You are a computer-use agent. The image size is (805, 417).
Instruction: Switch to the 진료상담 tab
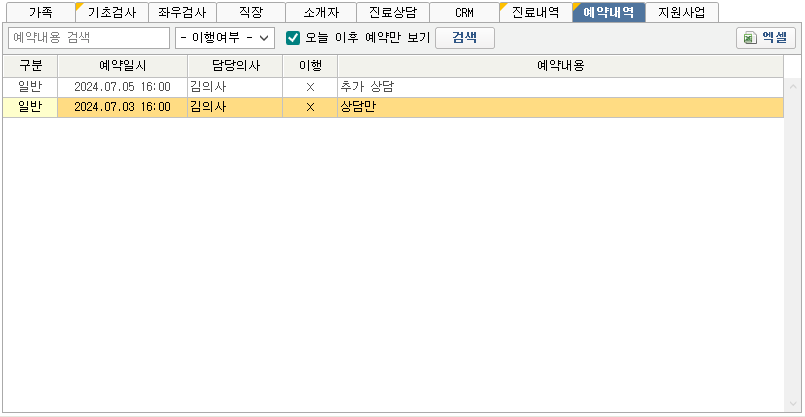[392, 13]
